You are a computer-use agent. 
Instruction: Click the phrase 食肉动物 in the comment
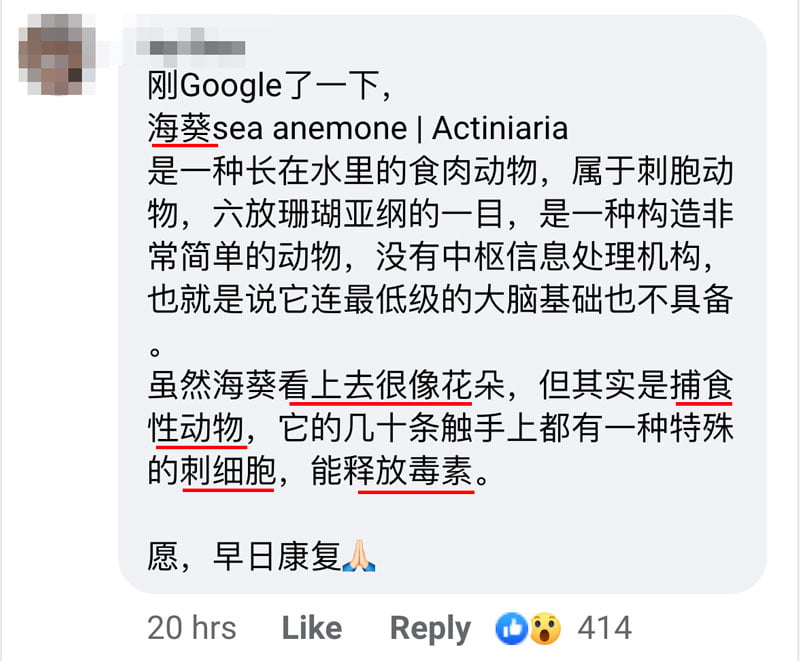[473, 171]
